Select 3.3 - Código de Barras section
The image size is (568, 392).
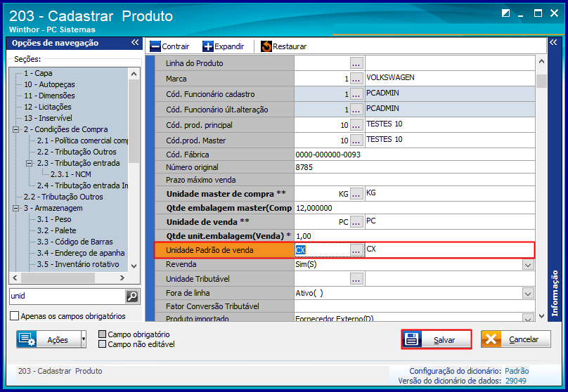[75, 242]
